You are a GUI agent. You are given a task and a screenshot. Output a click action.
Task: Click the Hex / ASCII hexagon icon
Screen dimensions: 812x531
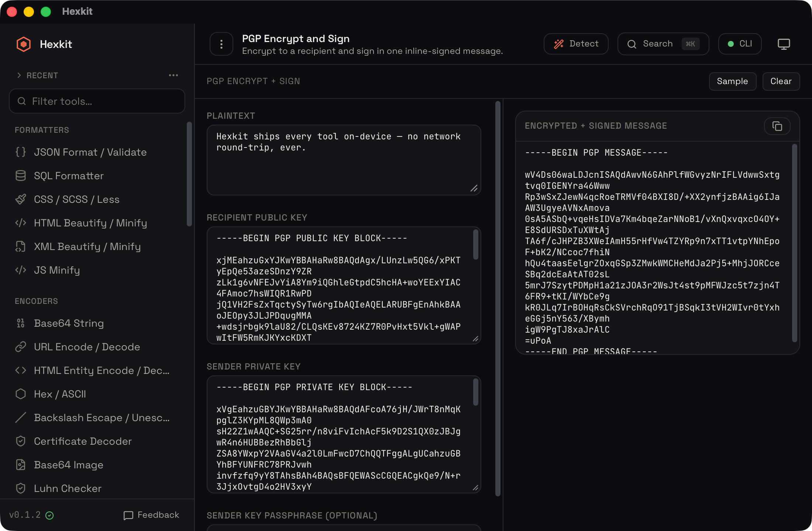(x=21, y=394)
